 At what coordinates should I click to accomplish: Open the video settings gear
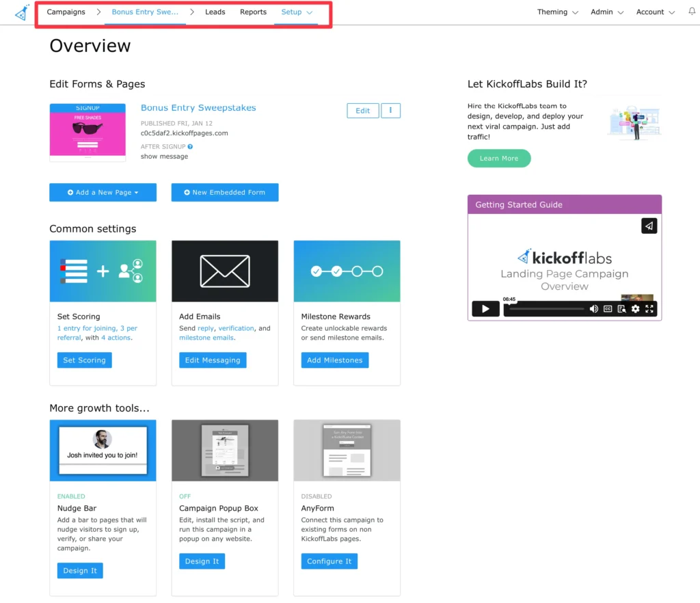[x=635, y=308]
